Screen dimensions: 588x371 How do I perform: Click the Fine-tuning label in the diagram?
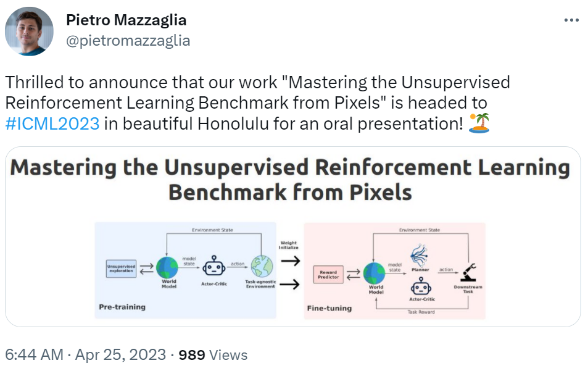click(x=329, y=308)
